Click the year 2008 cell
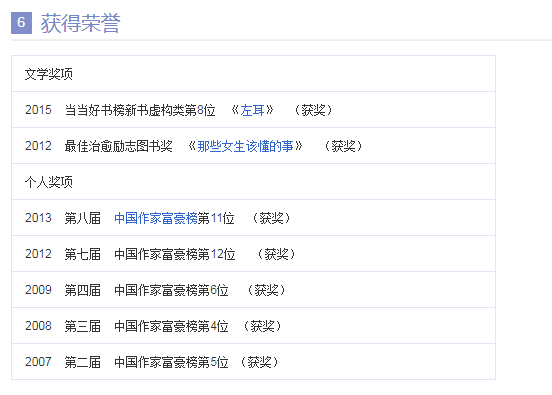The width and height of the screenshot is (552, 395). pos(38,326)
